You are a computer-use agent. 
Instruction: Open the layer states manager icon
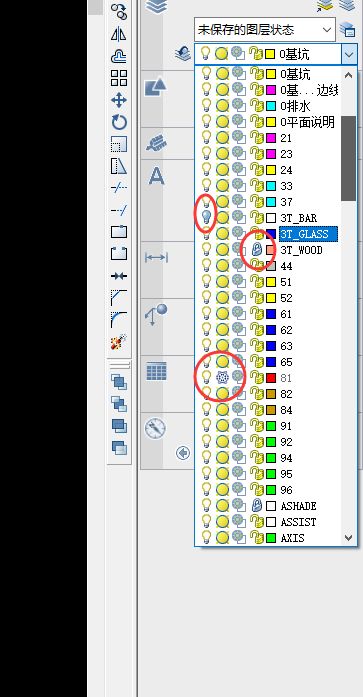[x=347, y=30]
